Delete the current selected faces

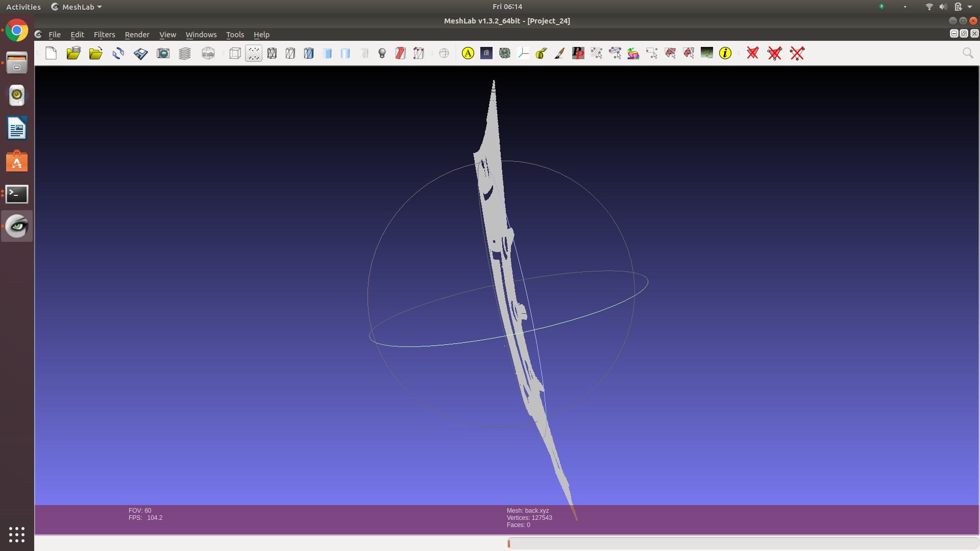point(753,53)
